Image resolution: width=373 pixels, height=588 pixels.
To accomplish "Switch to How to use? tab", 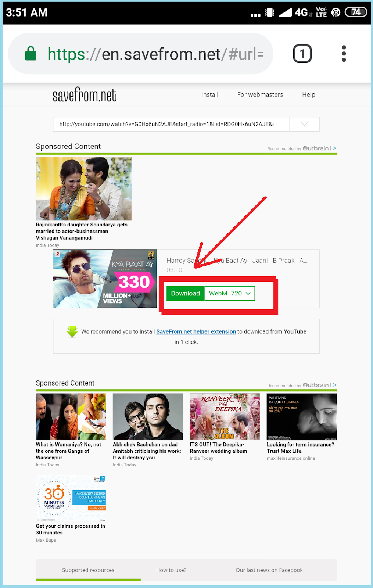I will point(171,570).
